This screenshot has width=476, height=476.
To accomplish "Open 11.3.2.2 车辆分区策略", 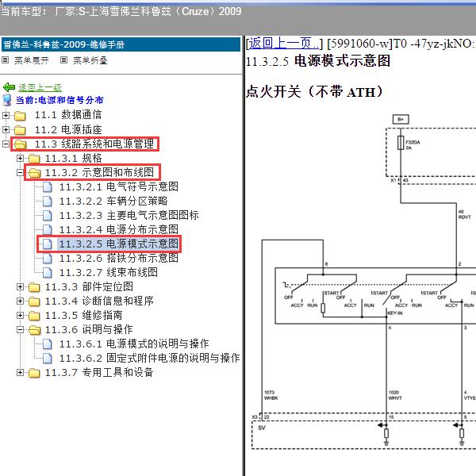I will [113, 201].
